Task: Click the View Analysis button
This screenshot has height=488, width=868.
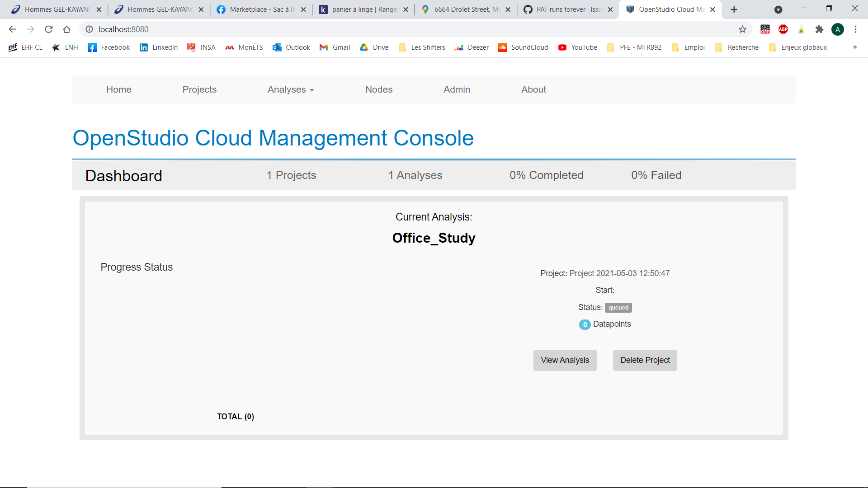Action: [x=565, y=360]
